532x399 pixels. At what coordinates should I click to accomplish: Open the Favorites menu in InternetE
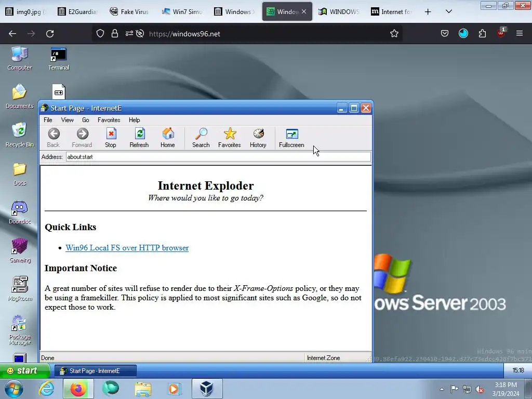(109, 120)
